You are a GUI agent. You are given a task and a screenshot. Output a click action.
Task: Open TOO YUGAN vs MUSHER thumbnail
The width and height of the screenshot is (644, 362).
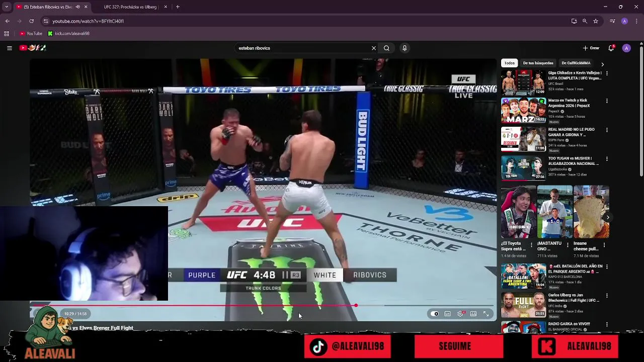pyautogui.click(x=523, y=167)
